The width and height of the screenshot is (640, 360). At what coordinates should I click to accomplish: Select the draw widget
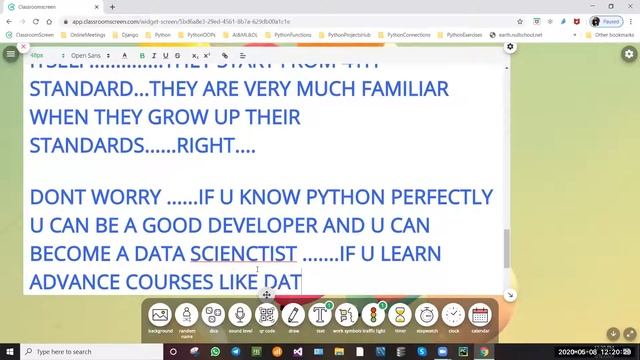click(293, 315)
